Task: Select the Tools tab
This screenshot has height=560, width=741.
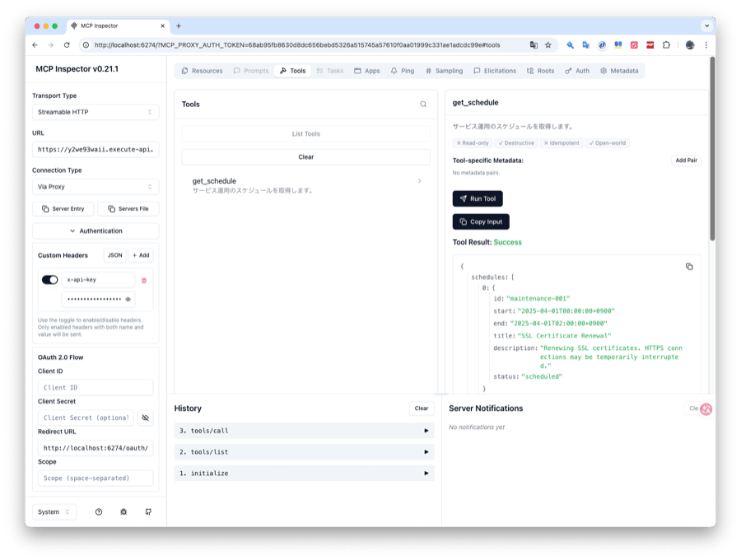Action: pos(292,71)
